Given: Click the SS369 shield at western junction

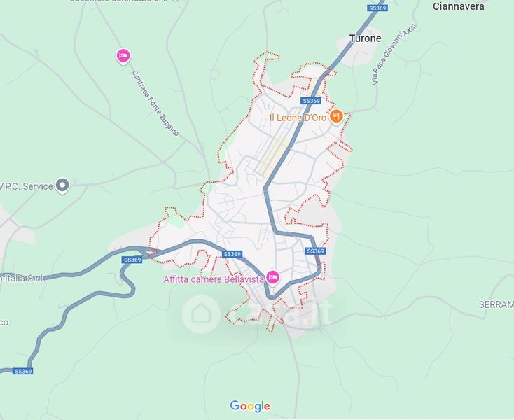Looking at the screenshot, I should [132, 260].
